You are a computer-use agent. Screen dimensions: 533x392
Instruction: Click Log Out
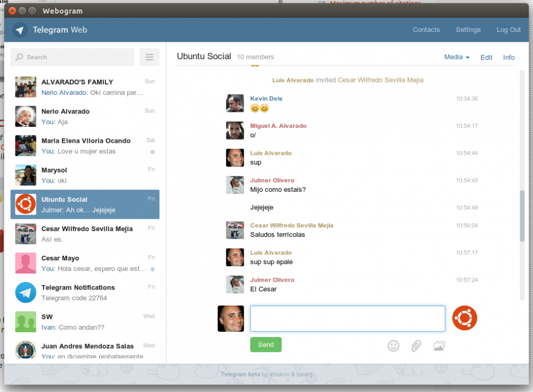(x=508, y=29)
